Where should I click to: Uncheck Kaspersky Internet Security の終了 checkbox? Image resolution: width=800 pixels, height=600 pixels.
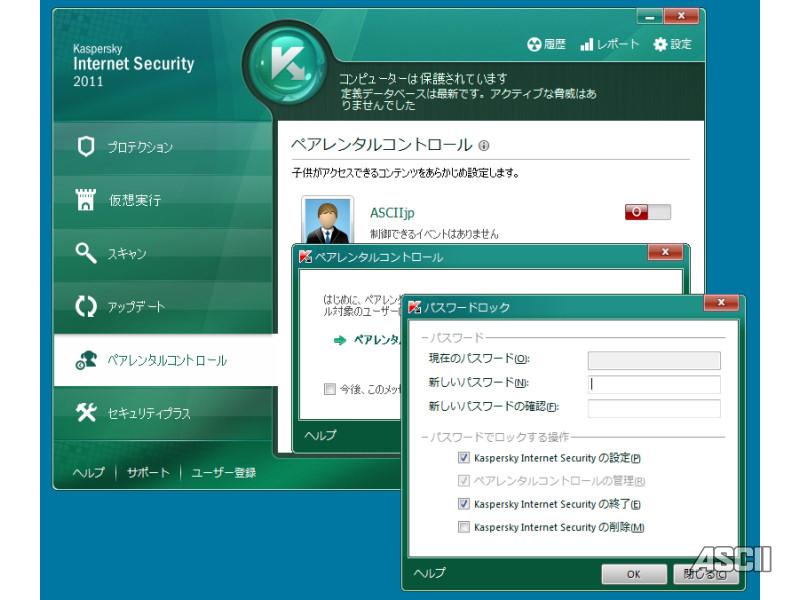[x=463, y=504]
